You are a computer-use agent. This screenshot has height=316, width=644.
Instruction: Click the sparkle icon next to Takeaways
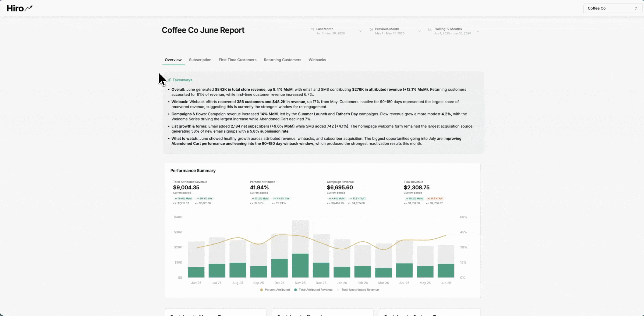(x=169, y=80)
